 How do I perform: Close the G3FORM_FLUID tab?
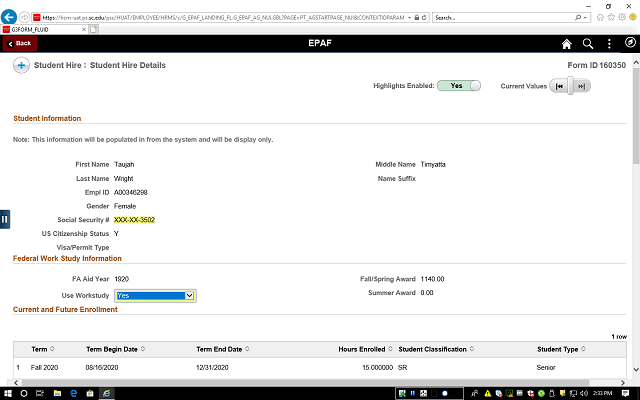pyautogui.click(x=84, y=29)
